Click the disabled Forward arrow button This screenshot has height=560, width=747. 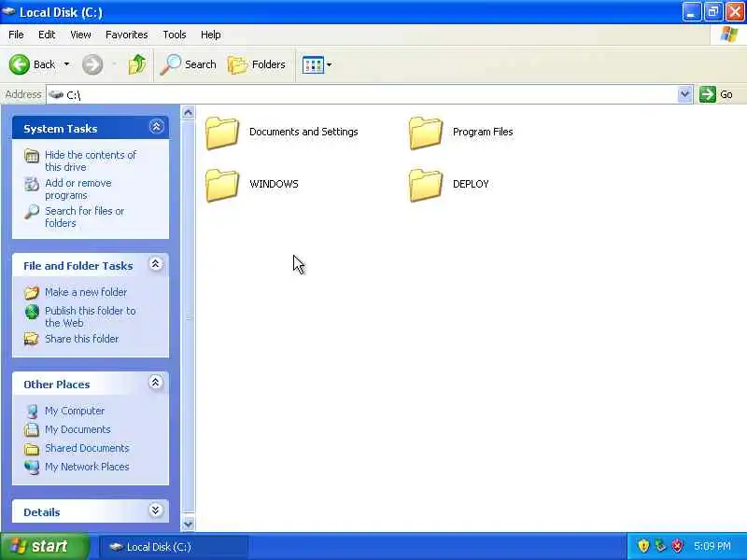[92, 64]
